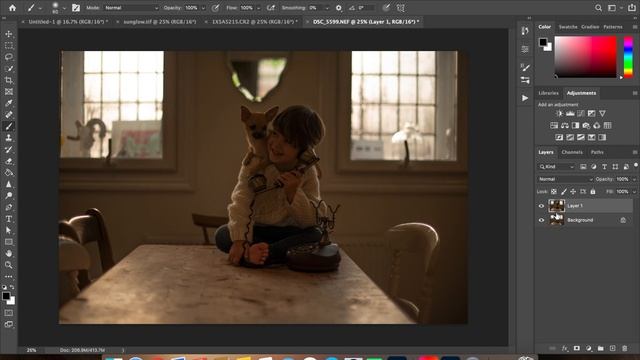Open the Search magnifier at top right

598,8
